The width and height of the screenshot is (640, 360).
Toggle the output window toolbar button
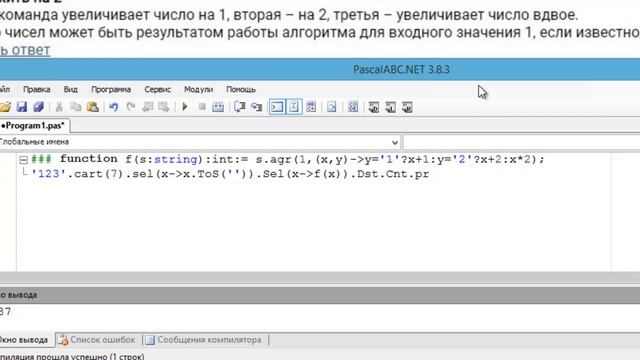pos(277,107)
